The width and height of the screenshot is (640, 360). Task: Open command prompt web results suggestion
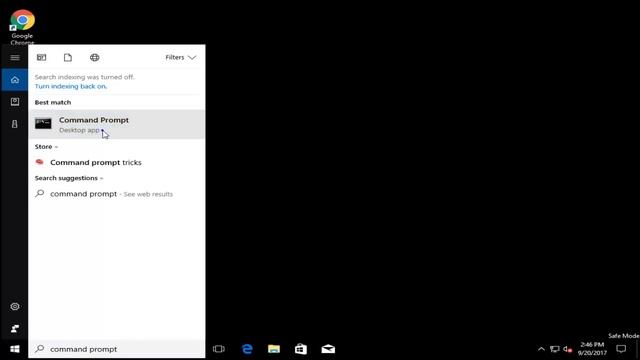117,194
